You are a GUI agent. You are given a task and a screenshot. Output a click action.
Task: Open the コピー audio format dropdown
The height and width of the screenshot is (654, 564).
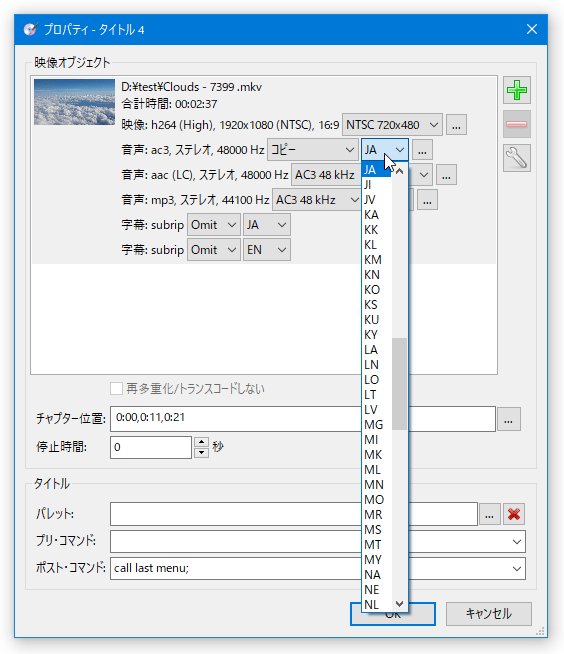pos(312,150)
